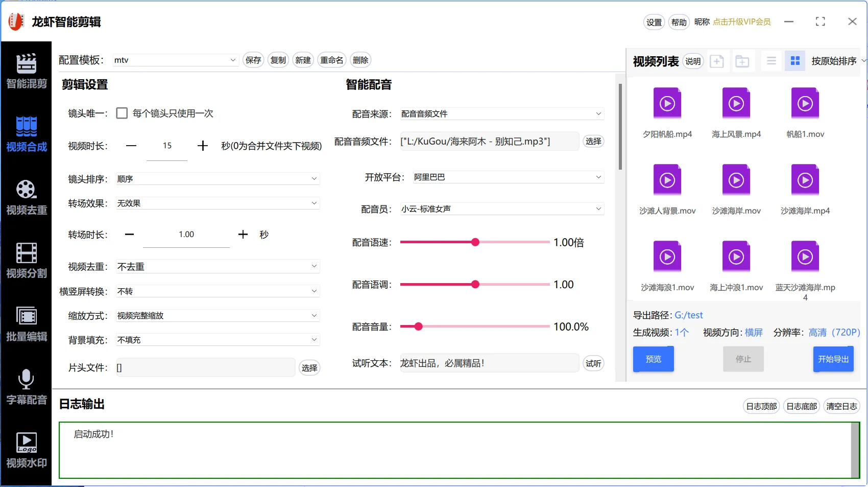Open the 视频水印 sidebar module
This screenshot has height=487, width=868.
[x=26, y=451]
